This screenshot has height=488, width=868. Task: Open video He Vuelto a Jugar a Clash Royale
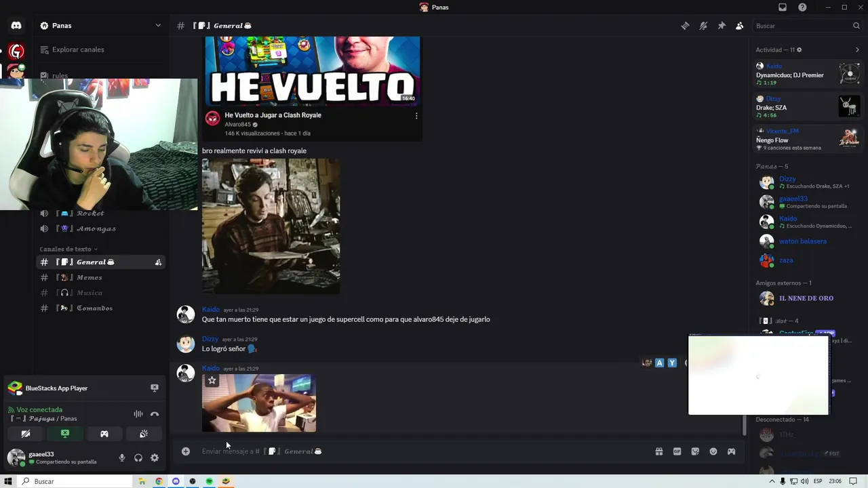[x=273, y=115]
